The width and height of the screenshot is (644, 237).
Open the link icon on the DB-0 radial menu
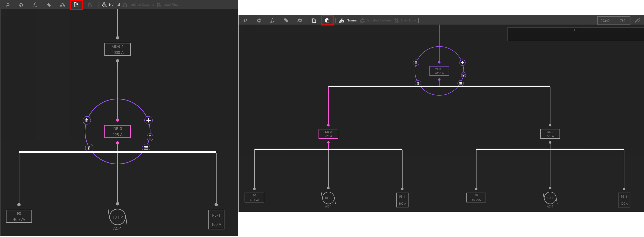point(150,137)
